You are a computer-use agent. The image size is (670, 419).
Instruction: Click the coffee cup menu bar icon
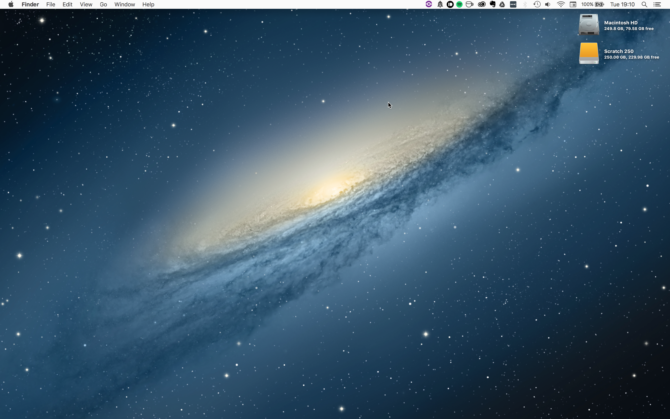click(x=470, y=4)
